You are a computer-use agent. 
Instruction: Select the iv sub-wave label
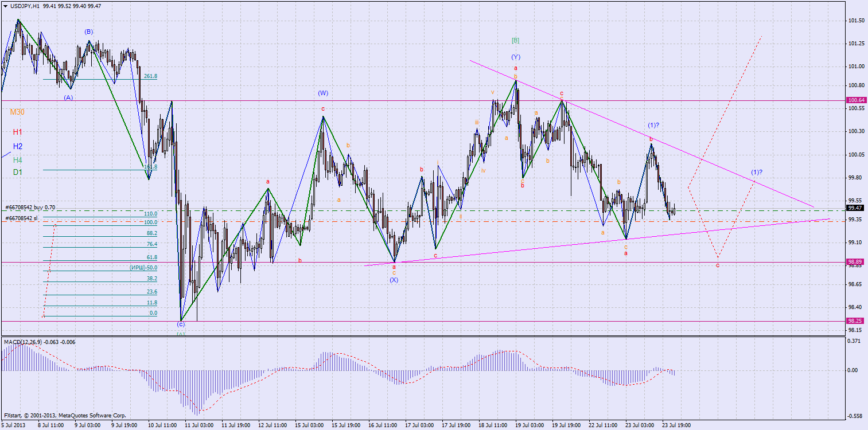484,170
